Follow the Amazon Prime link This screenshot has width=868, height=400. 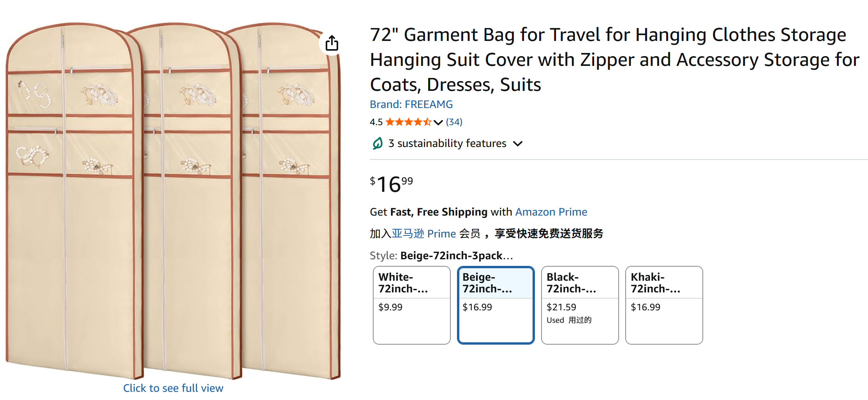(551, 212)
